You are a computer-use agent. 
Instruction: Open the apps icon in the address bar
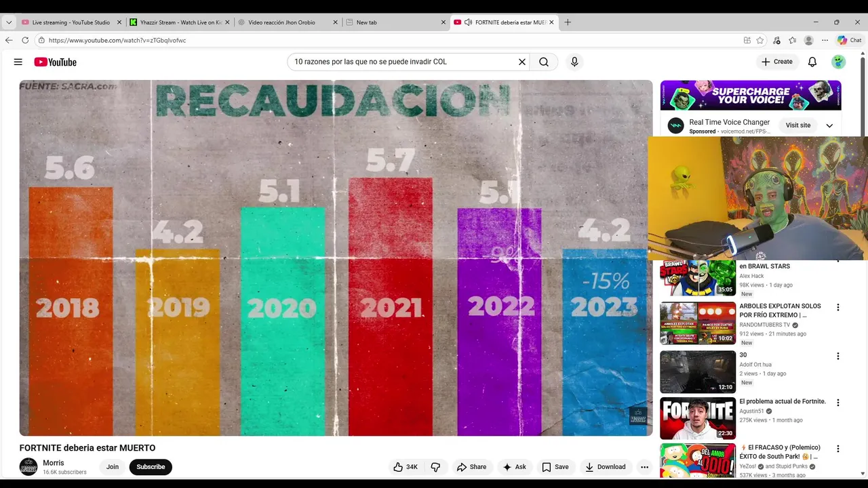pos(747,40)
